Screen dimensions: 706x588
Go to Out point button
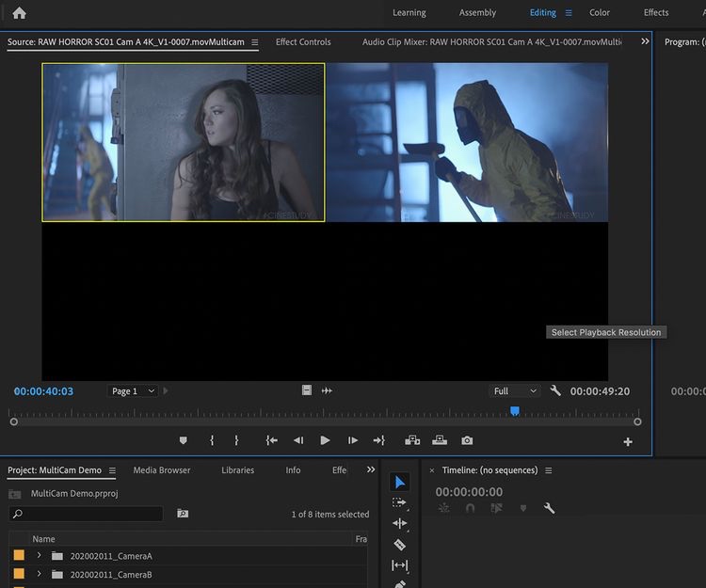point(379,440)
